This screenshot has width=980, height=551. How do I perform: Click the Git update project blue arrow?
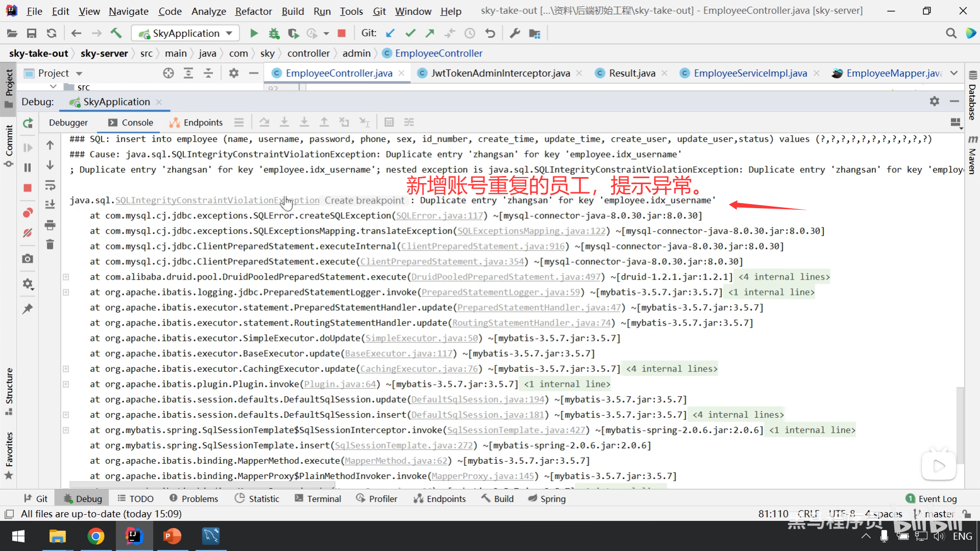(x=390, y=34)
